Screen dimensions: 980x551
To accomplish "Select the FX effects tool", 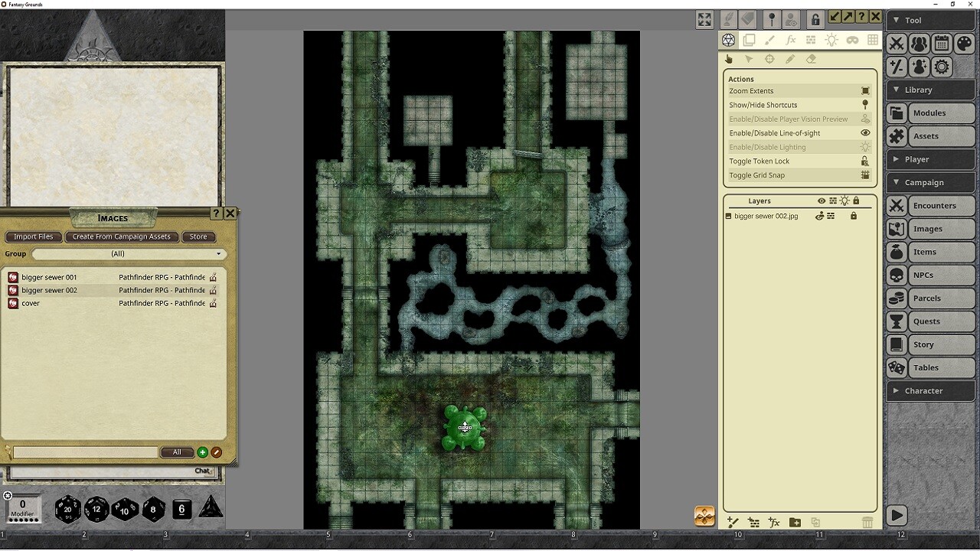I will point(791,40).
